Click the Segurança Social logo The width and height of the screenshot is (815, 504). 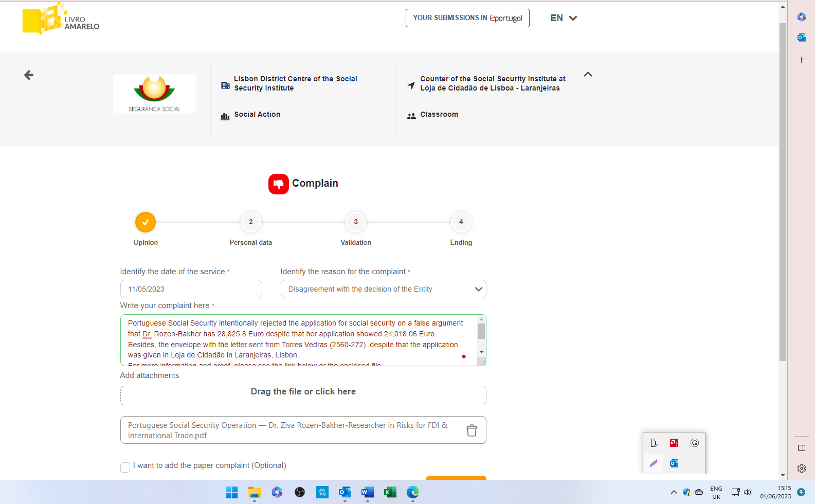[155, 94]
